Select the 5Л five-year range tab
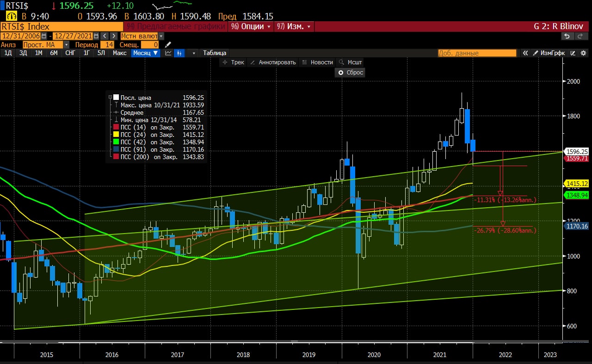 click(101, 53)
